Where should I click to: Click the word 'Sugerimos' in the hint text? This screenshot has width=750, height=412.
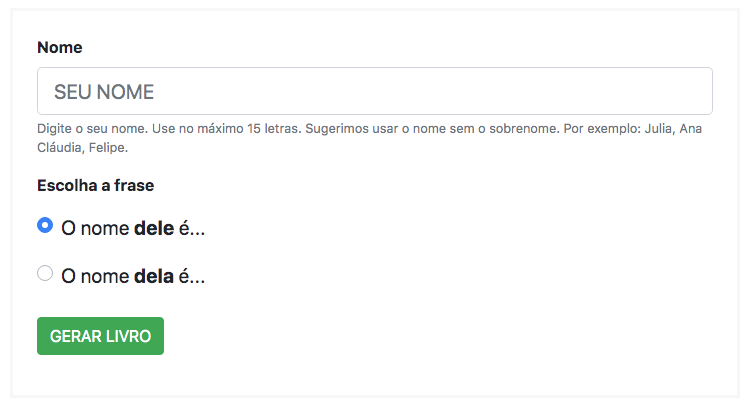(338, 130)
